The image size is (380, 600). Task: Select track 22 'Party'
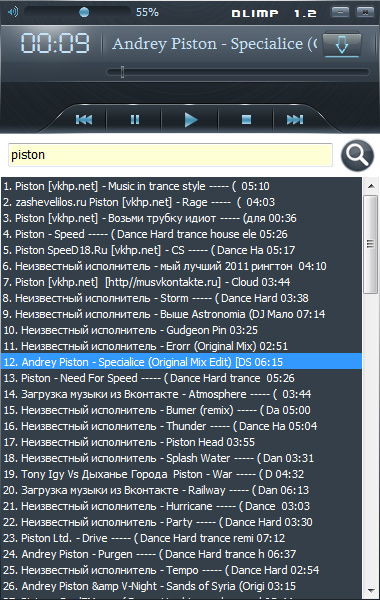[181, 522]
